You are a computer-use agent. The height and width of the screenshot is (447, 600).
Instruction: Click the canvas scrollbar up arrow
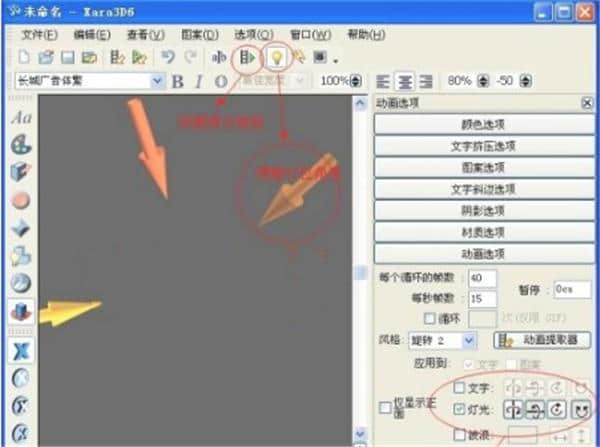[360, 103]
